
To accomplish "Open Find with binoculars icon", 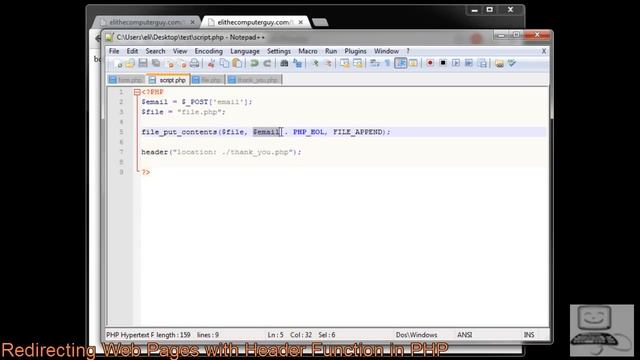I will coord(284,63).
